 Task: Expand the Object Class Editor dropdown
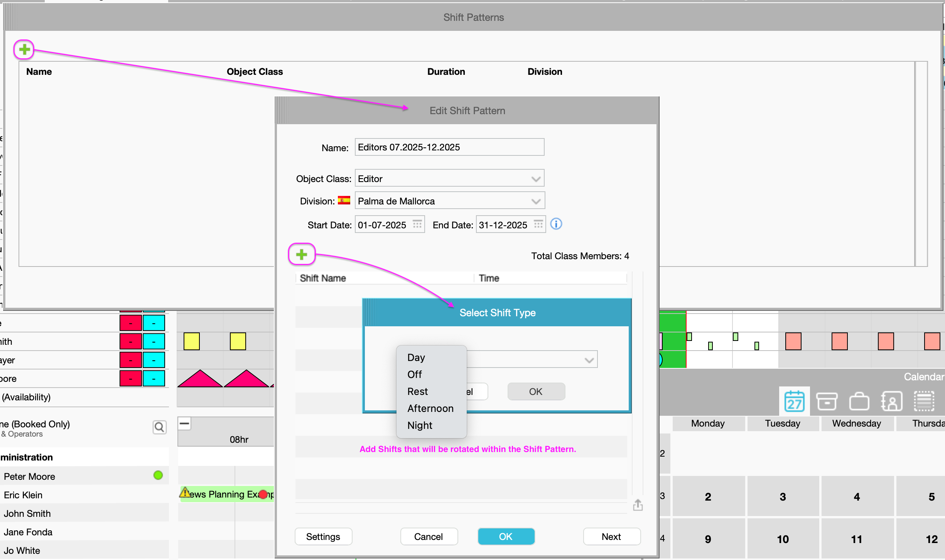(535, 179)
